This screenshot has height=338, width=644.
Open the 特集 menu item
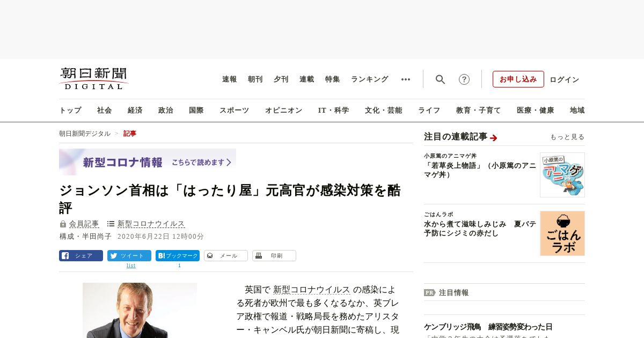click(x=333, y=79)
